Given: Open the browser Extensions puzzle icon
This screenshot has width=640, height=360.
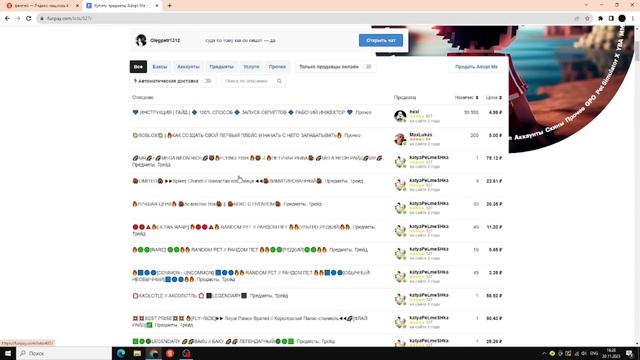Looking at the screenshot, I should click(600, 18).
